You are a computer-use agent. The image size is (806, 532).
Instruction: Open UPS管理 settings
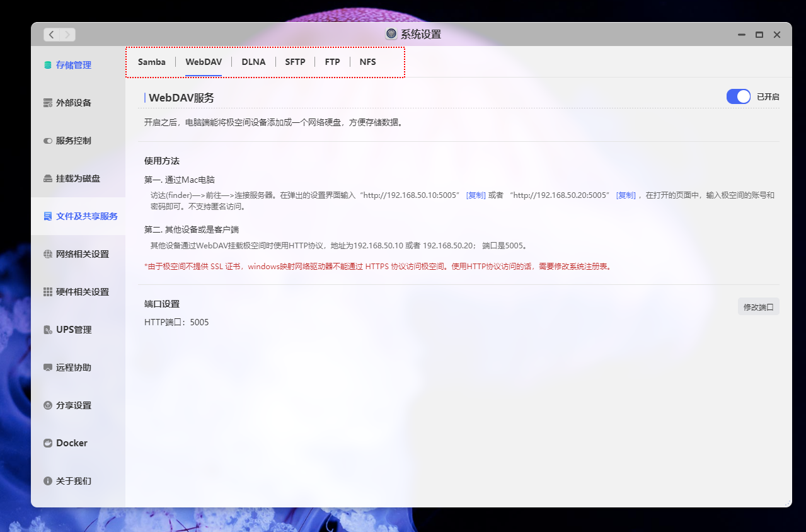(69, 329)
